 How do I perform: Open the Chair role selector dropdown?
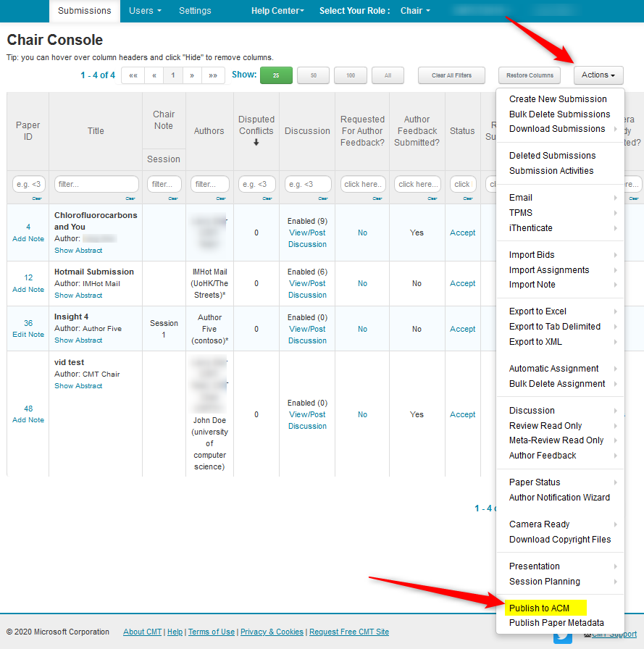pyautogui.click(x=415, y=11)
